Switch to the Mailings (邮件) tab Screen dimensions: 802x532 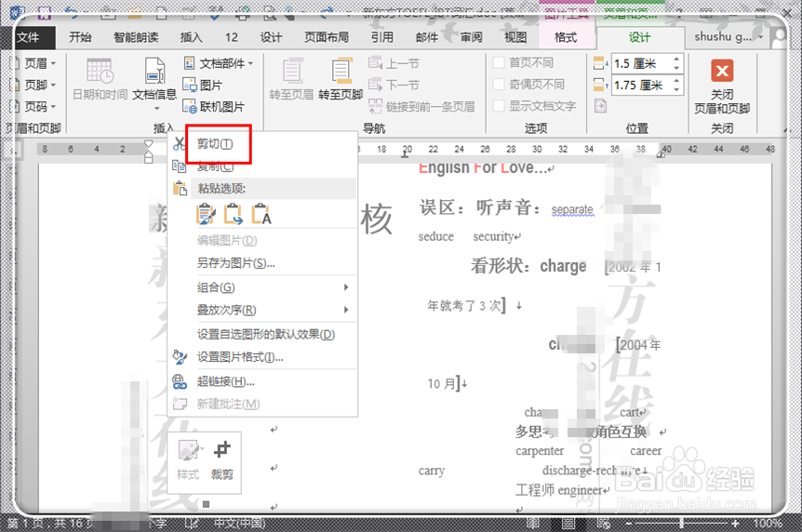[x=426, y=37]
